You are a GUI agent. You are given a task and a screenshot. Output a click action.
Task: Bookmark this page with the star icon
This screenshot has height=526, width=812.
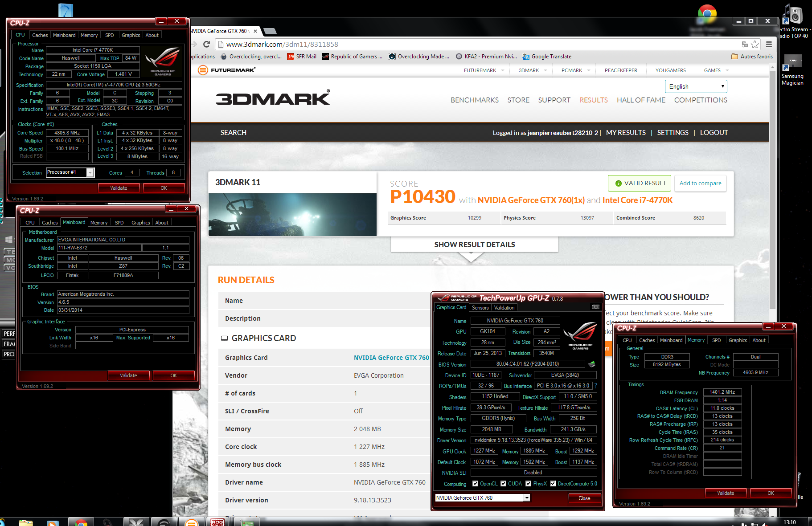(755, 44)
